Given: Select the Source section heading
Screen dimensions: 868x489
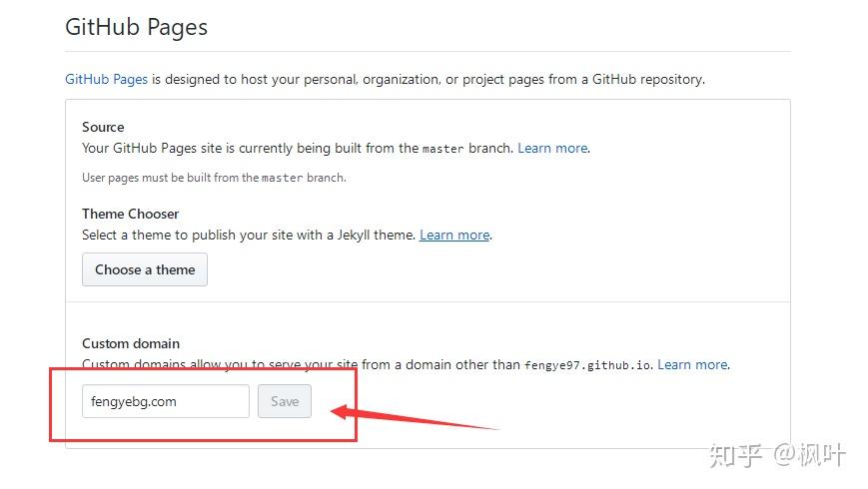Looking at the screenshot, I should coord(103,127).
